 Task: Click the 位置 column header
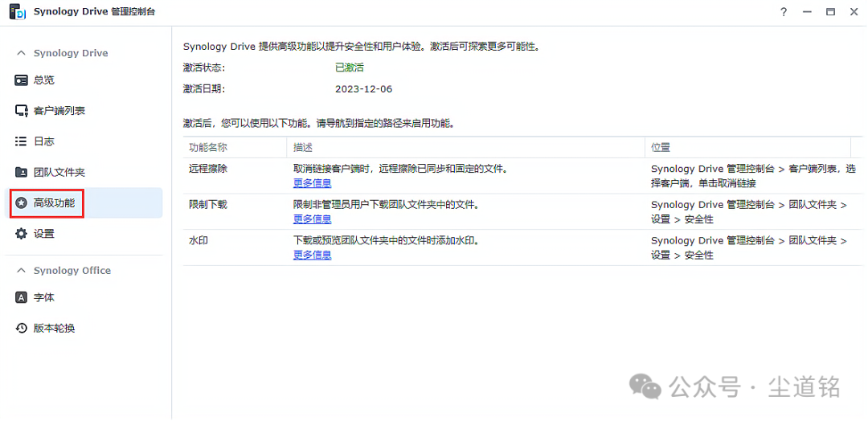661,148
